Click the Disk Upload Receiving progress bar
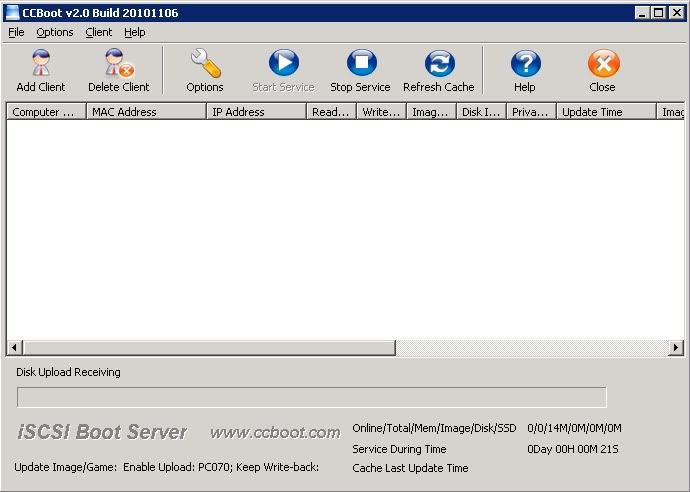Screen dimensions: 690x492 pyautogui.click(x=312, y=397)
